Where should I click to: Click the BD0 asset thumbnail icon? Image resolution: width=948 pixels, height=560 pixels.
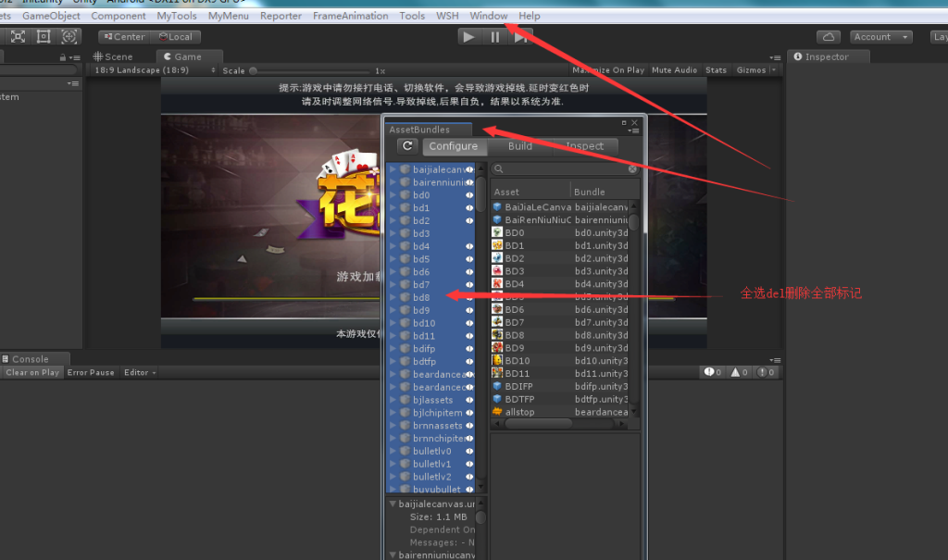[x=497, y=232]
